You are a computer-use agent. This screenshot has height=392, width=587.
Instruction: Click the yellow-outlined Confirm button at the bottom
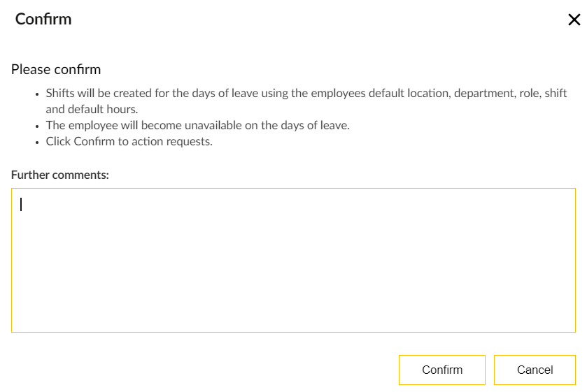pos(442,370)
